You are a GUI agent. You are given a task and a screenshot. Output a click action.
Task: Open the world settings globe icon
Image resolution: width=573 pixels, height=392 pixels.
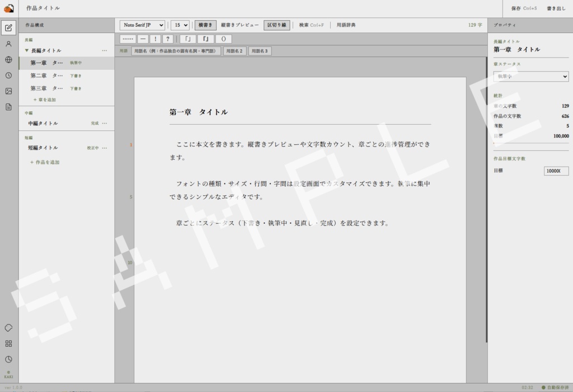click(x=8, y=59)
